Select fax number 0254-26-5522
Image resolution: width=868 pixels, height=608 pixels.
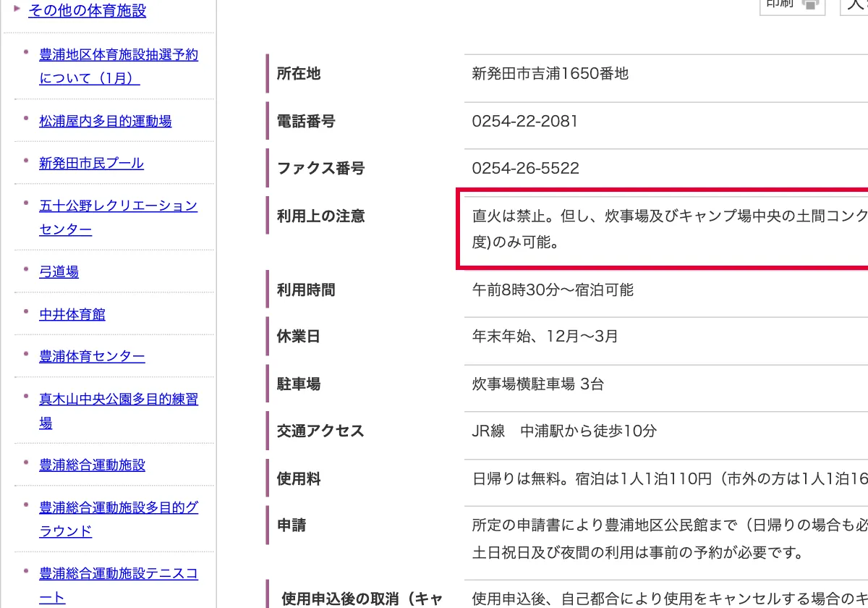click(x=525, y=168)
